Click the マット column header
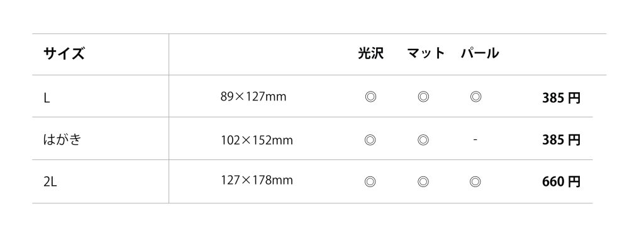This screenshot has width=644, height=231. tap(426, 53)
